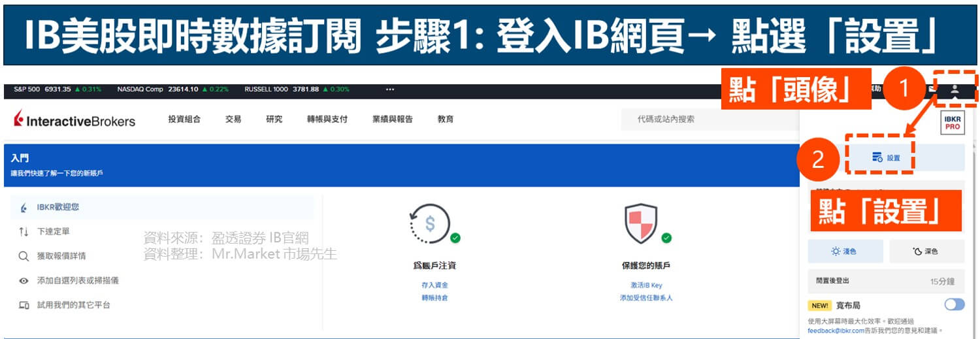Click the IBKR PRO badge
This screenshot has height=339, width=980.
coord(953,122)
